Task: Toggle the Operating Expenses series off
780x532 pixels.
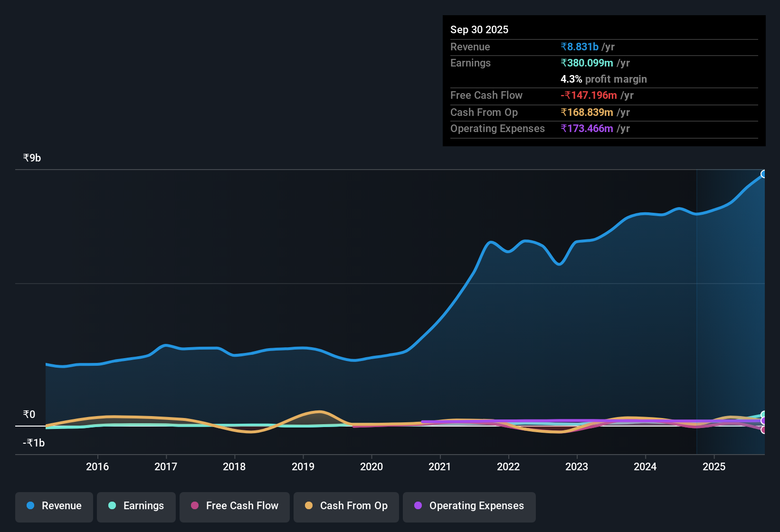Action: [469, 506]
